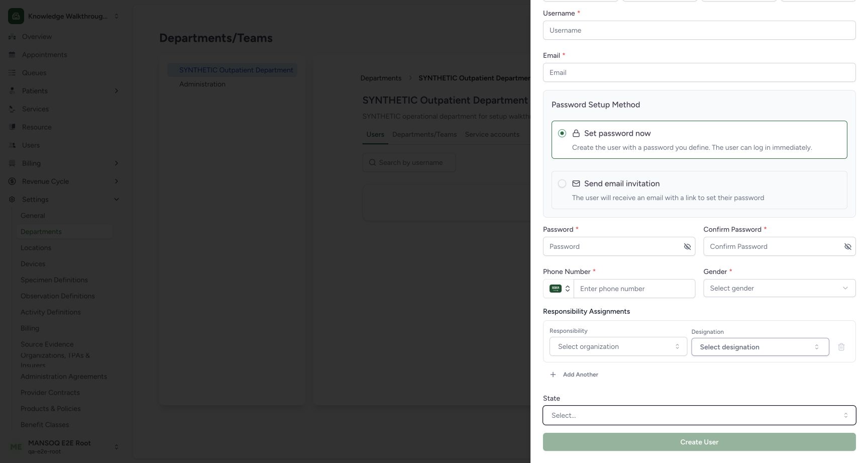Delete the responsibility assignment row

(841, 347)
